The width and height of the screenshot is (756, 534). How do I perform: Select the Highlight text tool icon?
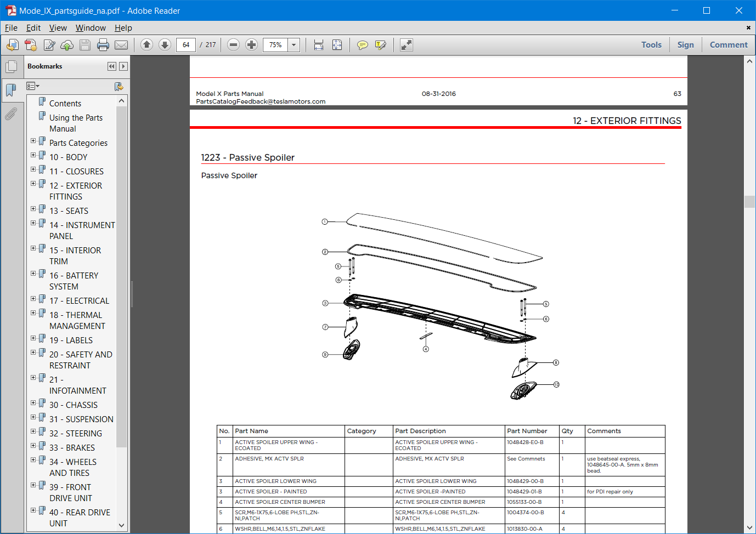point(381,44)
